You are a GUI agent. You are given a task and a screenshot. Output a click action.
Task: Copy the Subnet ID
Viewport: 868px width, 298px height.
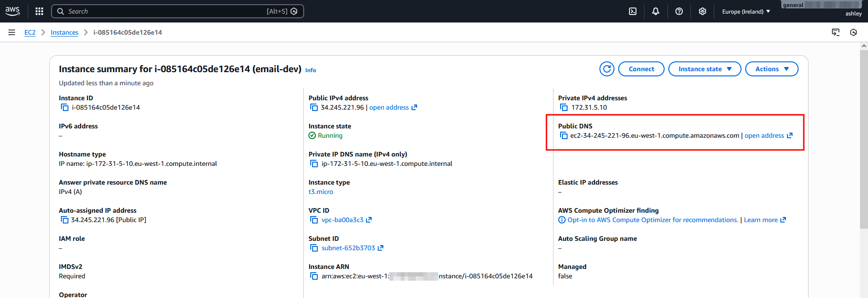point(314,248)
